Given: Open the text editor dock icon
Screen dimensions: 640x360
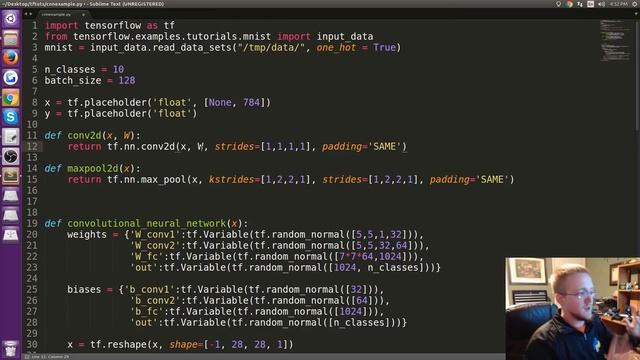Looking at the screenshot, I should [11, 137].
